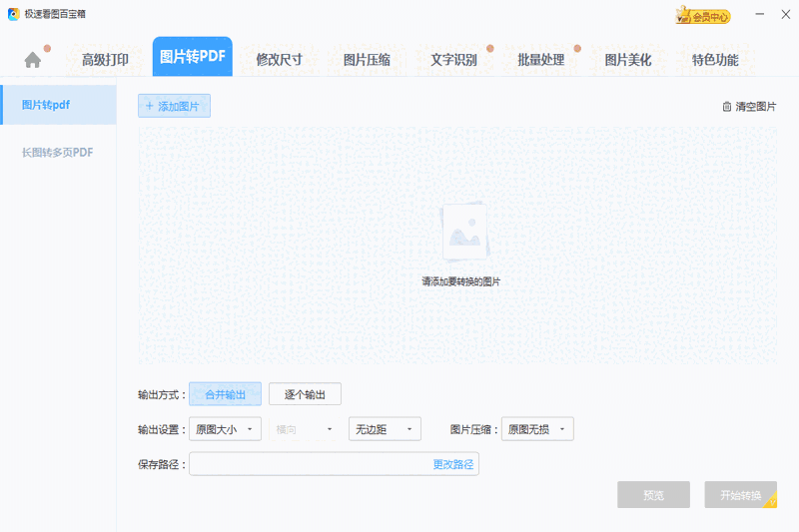Click 清空图片 to clear images
The height and width of the screenshot is (532, 799).
(x=750, y=107)
